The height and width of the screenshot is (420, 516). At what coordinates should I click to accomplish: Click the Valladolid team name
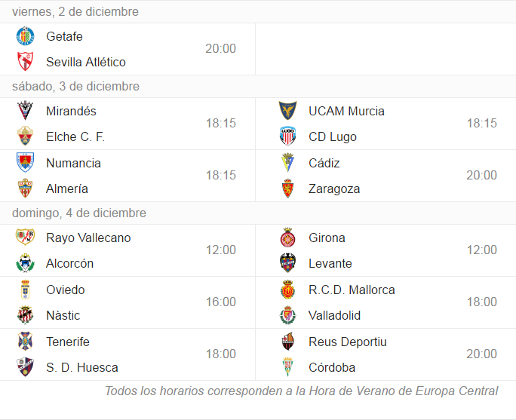click(334, 315)
